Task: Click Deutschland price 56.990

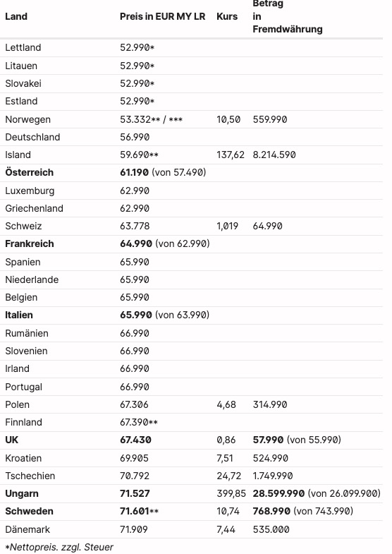Action: tap(135, 137)
